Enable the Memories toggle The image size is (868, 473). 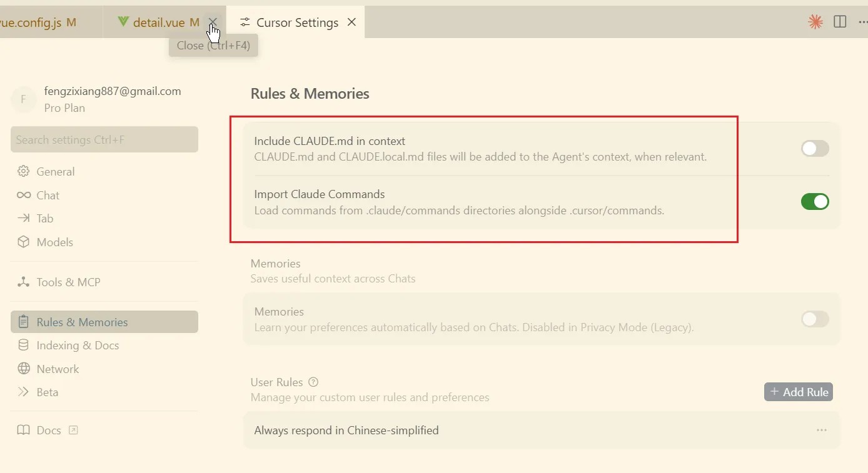(x=814, y=319)
